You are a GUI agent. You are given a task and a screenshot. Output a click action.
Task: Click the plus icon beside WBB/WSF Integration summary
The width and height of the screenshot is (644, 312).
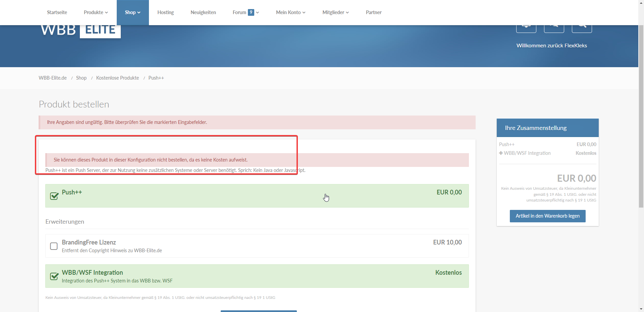tap(501, 153)
